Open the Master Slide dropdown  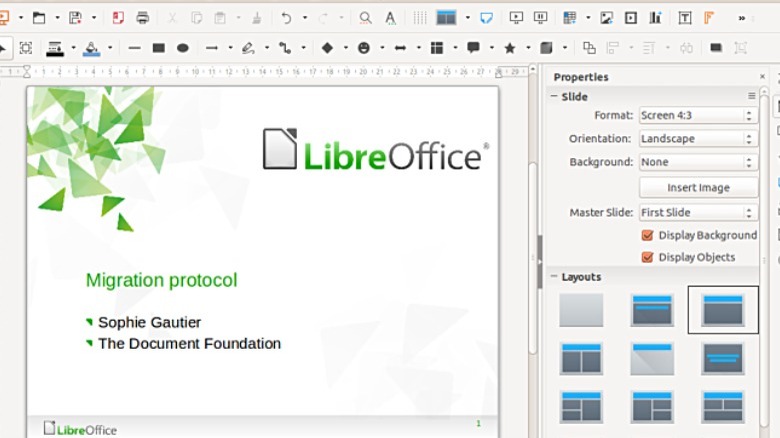click(x=697, y=212)
